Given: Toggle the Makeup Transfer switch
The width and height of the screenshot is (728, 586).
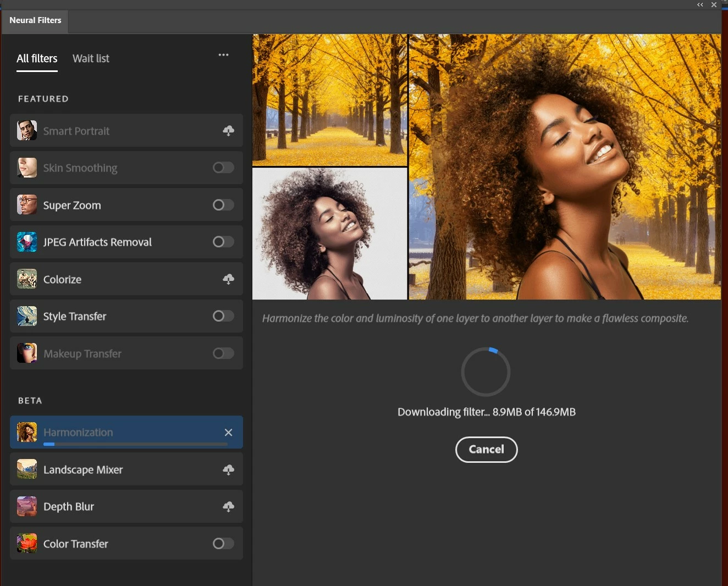Looking at the screenshot, I should click(x=223, y=353).
